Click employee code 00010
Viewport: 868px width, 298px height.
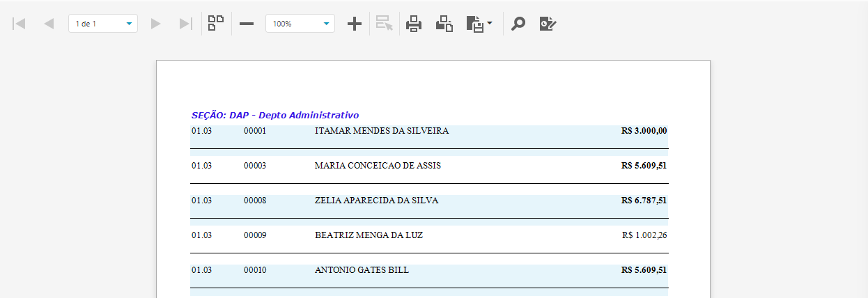[255, 270]
